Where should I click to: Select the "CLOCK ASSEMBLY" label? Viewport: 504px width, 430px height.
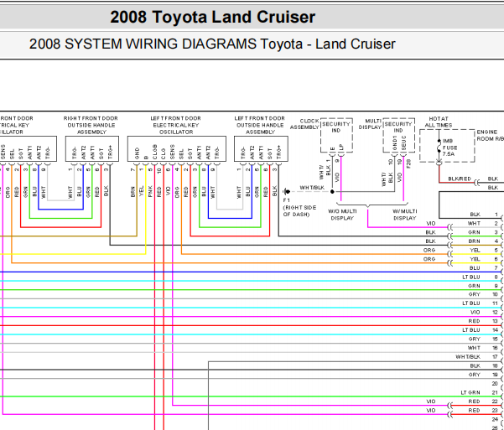pyautogui.click(x=304, y=124)
